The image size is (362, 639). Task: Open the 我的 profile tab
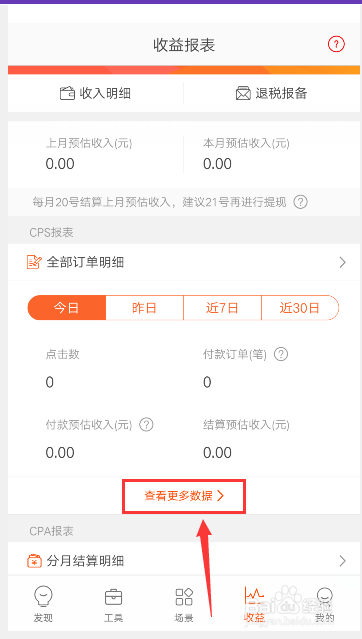coord(324,604)
